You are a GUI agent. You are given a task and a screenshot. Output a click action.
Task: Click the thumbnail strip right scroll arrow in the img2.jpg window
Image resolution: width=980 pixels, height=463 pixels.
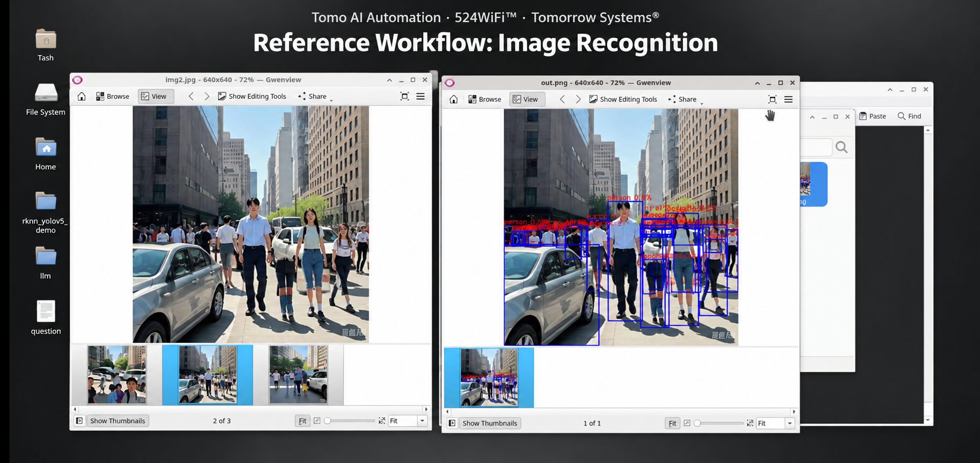click(x=426, y=409)
